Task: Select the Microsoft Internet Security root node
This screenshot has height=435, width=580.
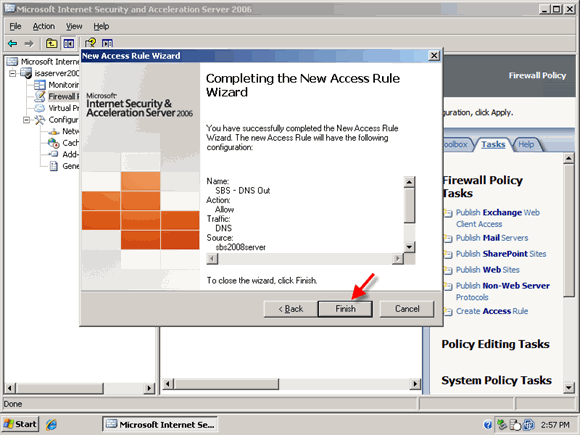Action: click(x=50, y=61)
